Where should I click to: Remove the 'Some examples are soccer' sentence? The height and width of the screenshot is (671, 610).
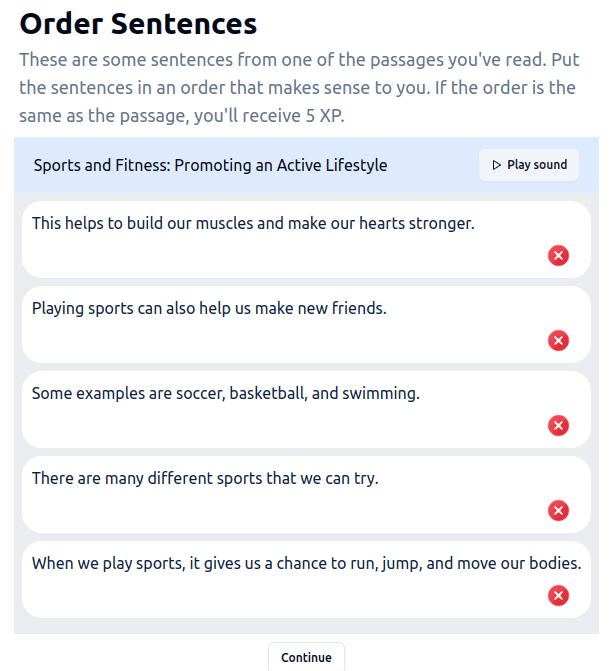(x=558, y=425)
